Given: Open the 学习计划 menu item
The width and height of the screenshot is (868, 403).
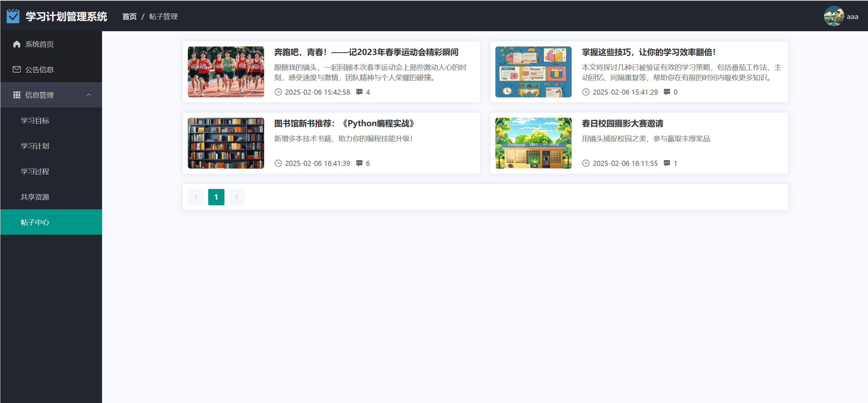Looking at the screenshot, I should [x=35, y=146].
